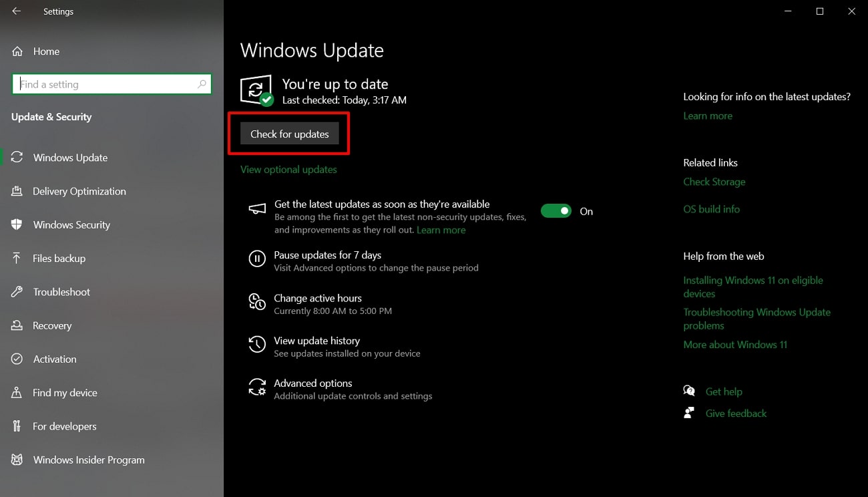Click the Delivery Optimization icon
This screenshot has height=497, width=868.
[x=17, y=191]
